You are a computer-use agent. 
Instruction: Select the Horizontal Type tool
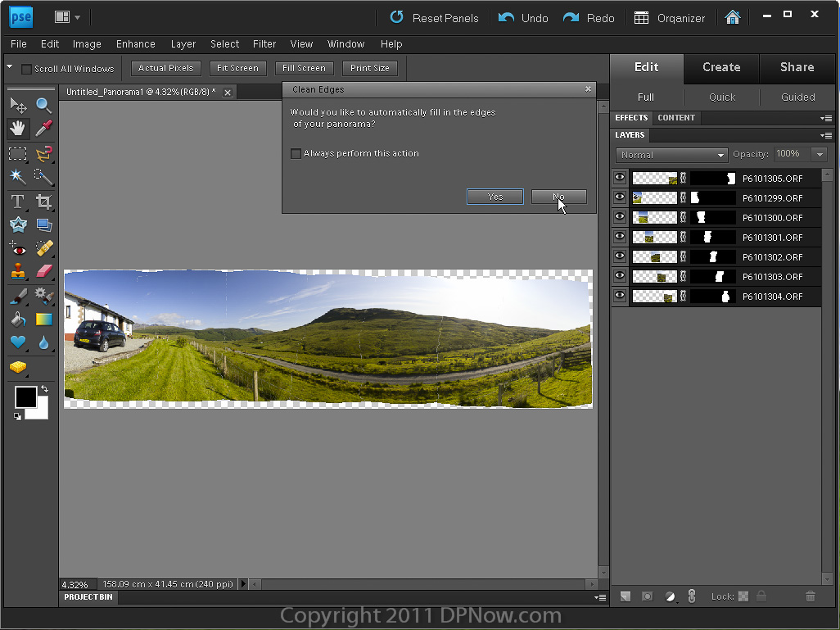[17, 202]
